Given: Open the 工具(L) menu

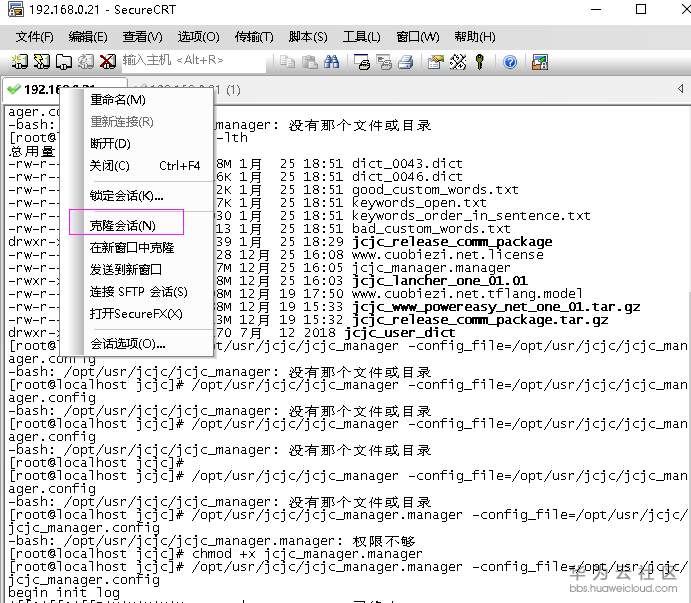Looking at the screenshot, I should point(361,37).
